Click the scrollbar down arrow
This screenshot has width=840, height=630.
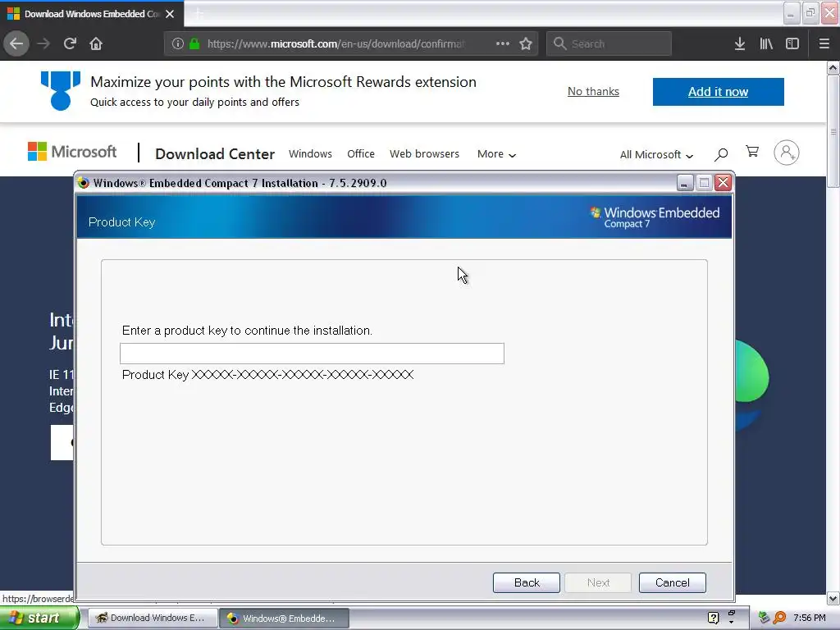tap(833, 598)
